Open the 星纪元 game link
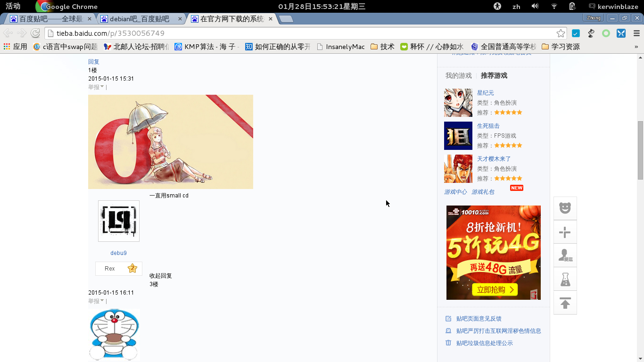This screenshot has width=644, height=362. tap(486, 93)
